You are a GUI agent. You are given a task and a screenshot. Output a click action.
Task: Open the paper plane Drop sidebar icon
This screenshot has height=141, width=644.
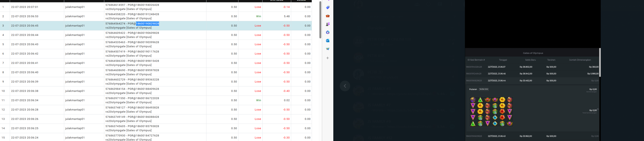tap(328, 49)
